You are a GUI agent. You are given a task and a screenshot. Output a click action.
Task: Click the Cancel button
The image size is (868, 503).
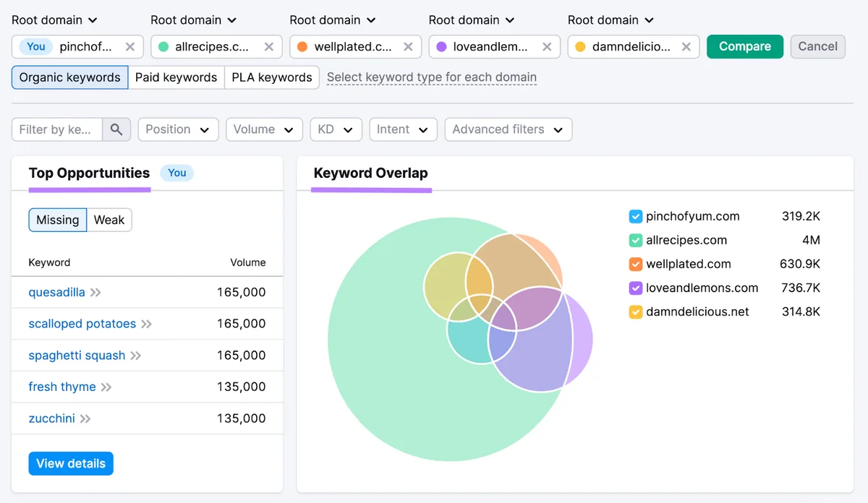coord(818,46)
